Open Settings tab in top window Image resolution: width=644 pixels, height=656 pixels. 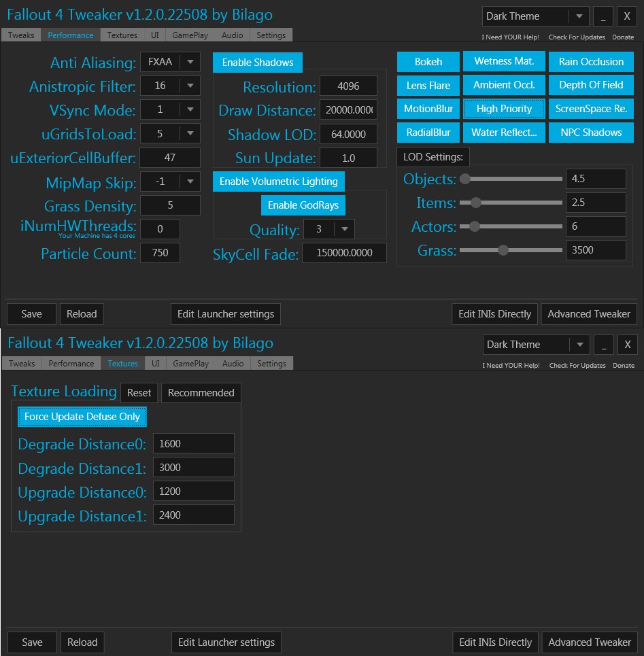(x=271, y=35)
